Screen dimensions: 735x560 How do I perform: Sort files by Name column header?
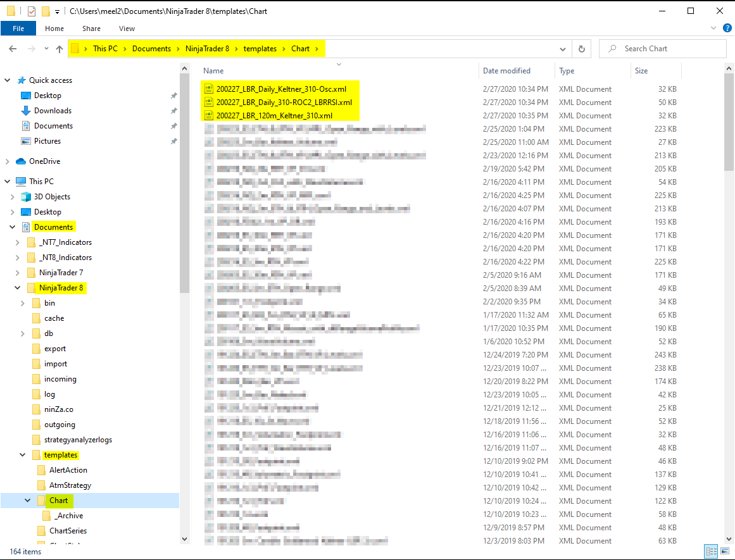click(213, 71)
